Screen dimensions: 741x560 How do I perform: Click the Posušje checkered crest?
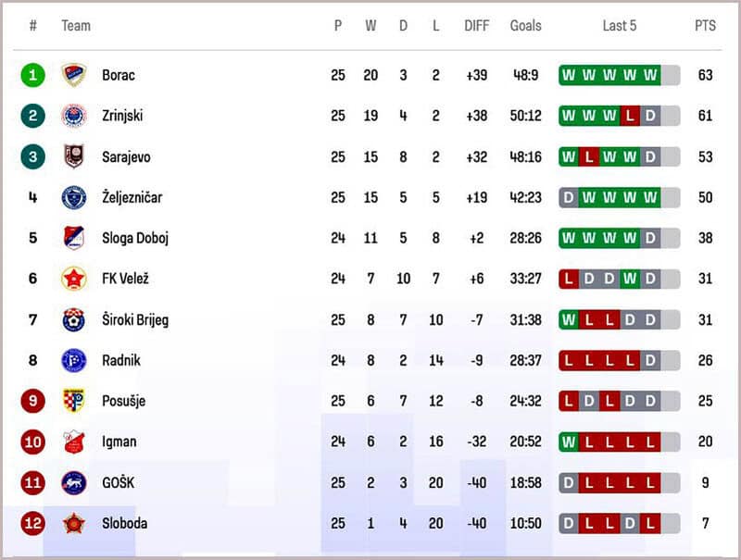(x=73, y=401)
